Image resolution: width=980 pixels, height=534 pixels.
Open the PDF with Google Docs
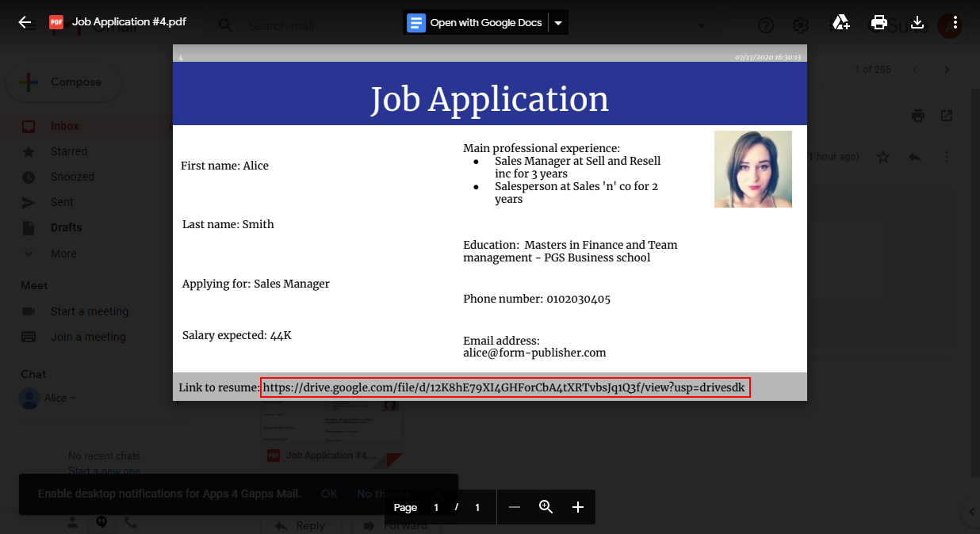pos(475,23)
